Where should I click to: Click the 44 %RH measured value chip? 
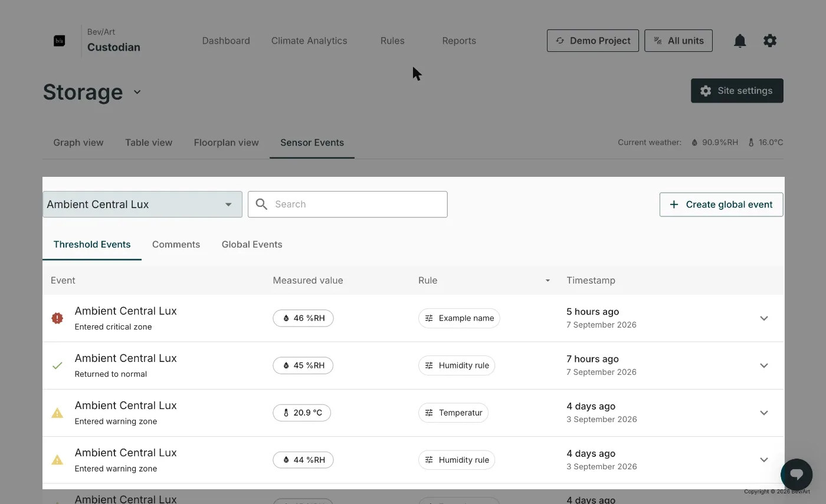[303, 460]
